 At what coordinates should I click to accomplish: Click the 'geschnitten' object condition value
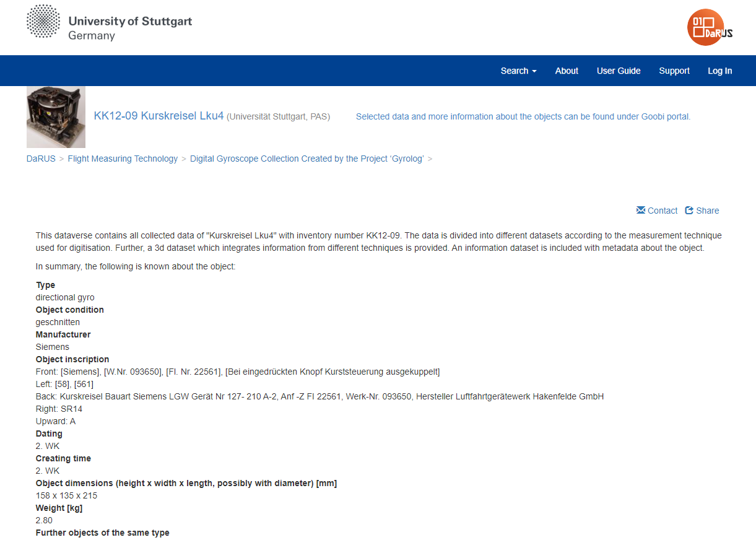coord(58,322)
